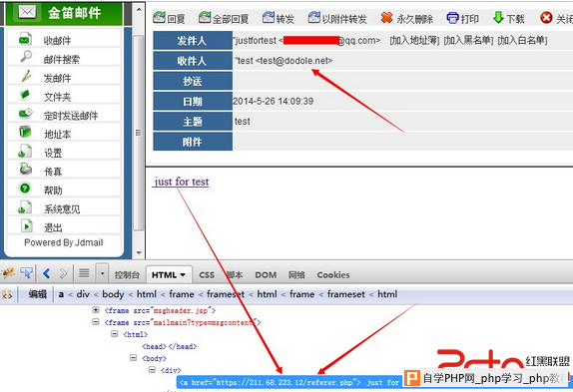The height and width of the screenshot is (392, 573).
Task: Click the Reply All (全部回复) icon
Action: click(205, 17)
